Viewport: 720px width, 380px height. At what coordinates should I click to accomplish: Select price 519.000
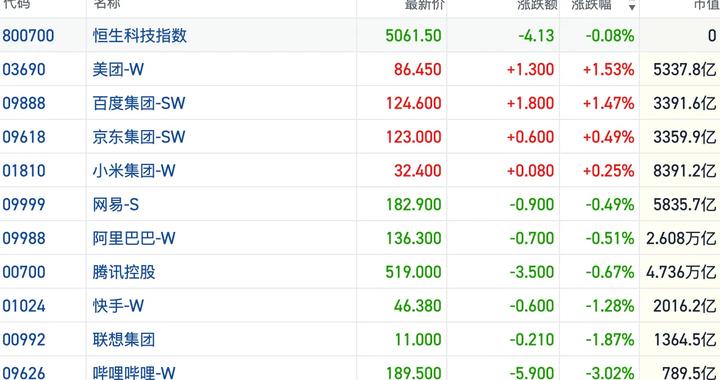click(x=413, y=272)
